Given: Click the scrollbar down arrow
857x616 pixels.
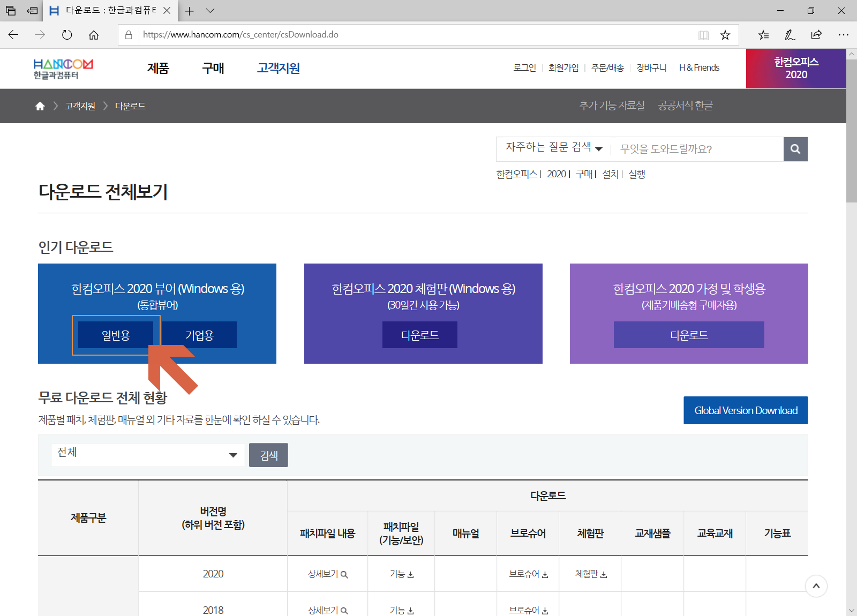Looking at the screenshot, I should [852, 611].
